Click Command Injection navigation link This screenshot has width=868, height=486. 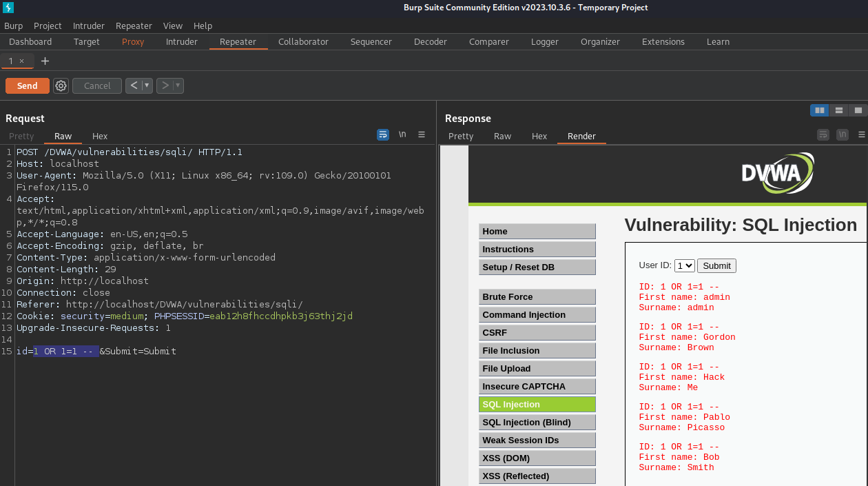click(537, 314)
